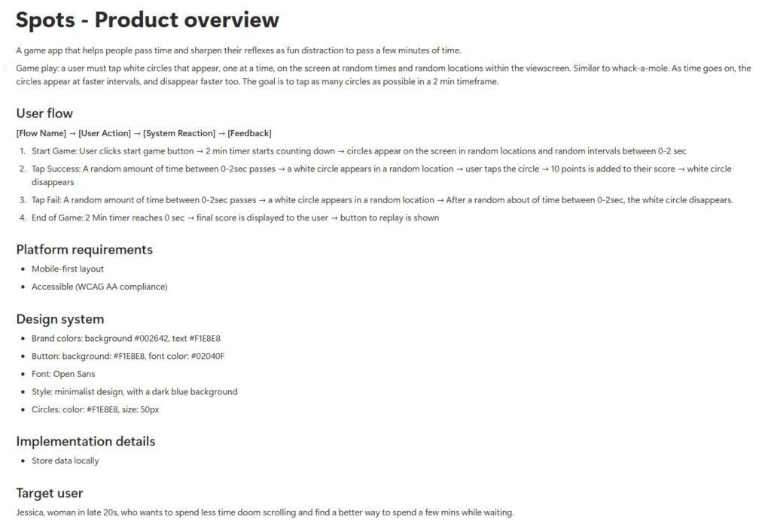
Task: Click the "Accessible (WCAG AA compliance)" bullet
Action: pos(99,287)
